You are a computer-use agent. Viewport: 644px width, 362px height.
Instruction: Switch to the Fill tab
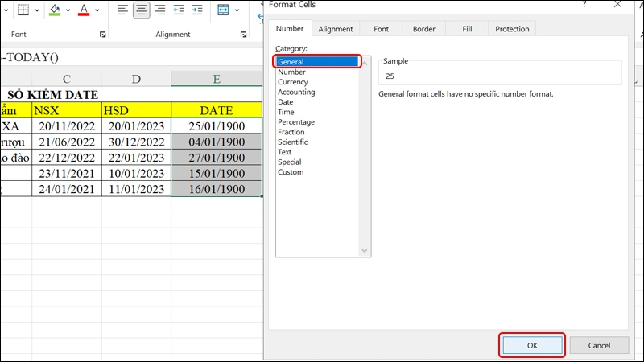[467, 29]
